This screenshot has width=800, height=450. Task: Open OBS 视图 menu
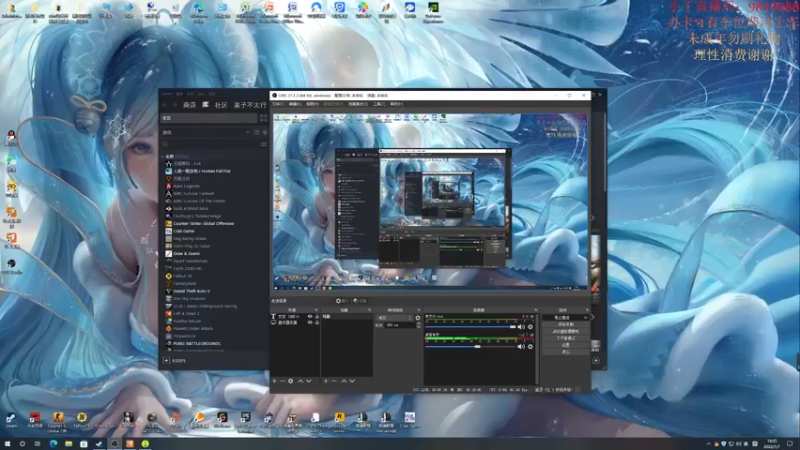[x=312, y=104]
